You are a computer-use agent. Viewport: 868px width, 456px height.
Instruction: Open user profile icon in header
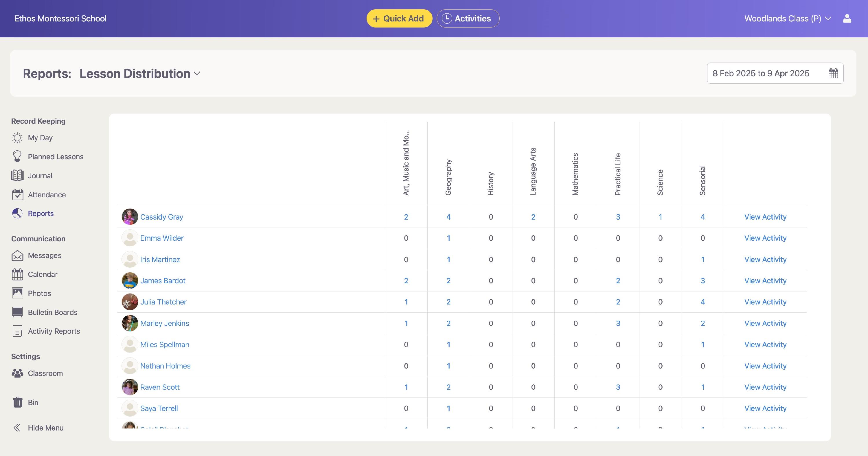coord(847,19)
